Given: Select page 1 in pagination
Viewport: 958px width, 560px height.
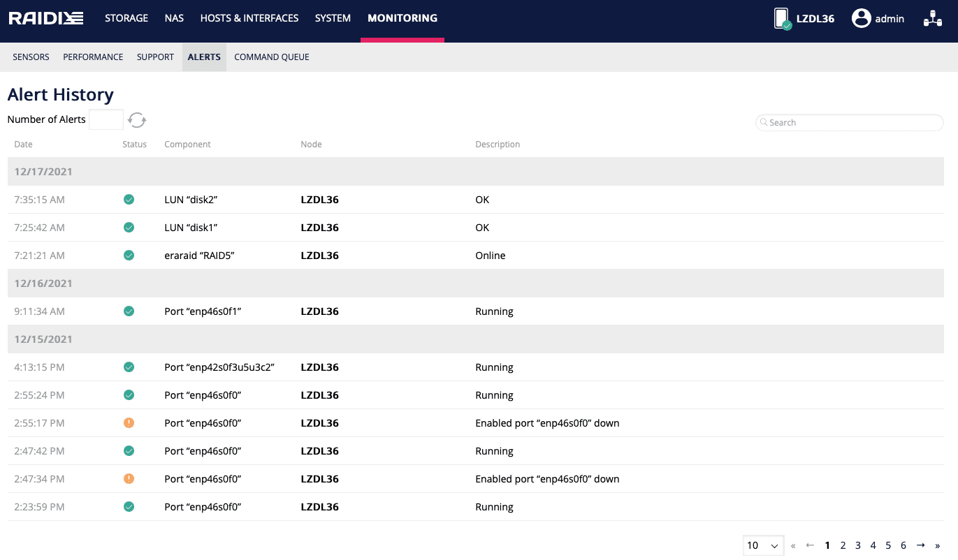Looking at the screenshot, I should click(828, 546).
